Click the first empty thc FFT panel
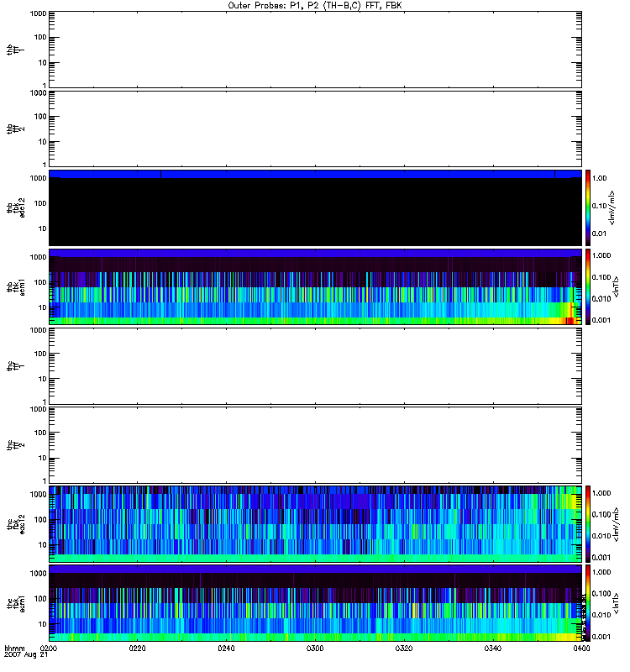 click(x=315, y=365)
